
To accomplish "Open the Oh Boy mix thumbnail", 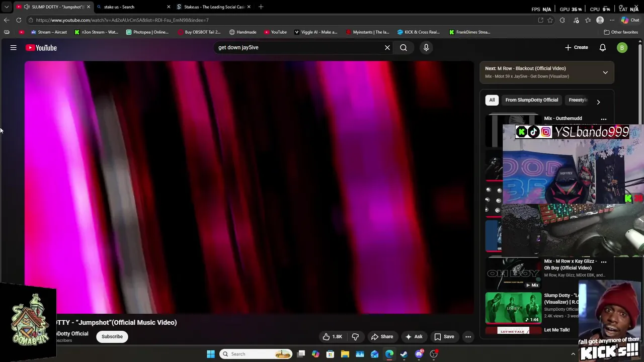I will tap(513, 274).
